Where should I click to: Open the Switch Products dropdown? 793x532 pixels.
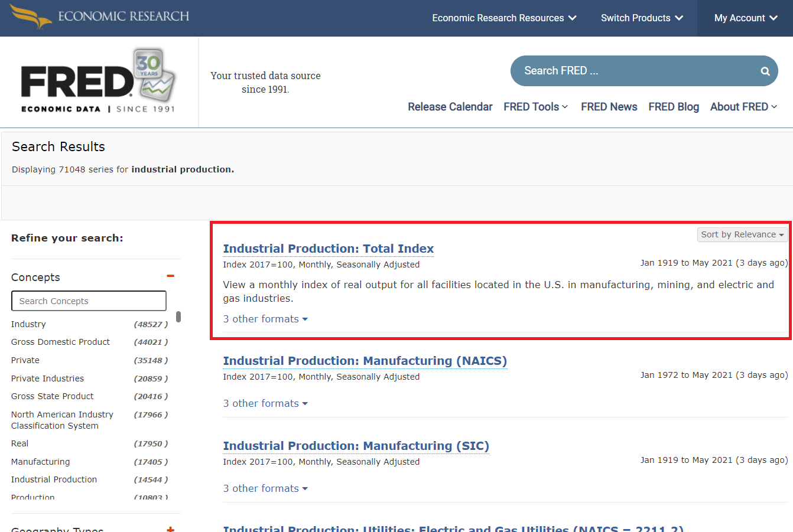(642, 18)
